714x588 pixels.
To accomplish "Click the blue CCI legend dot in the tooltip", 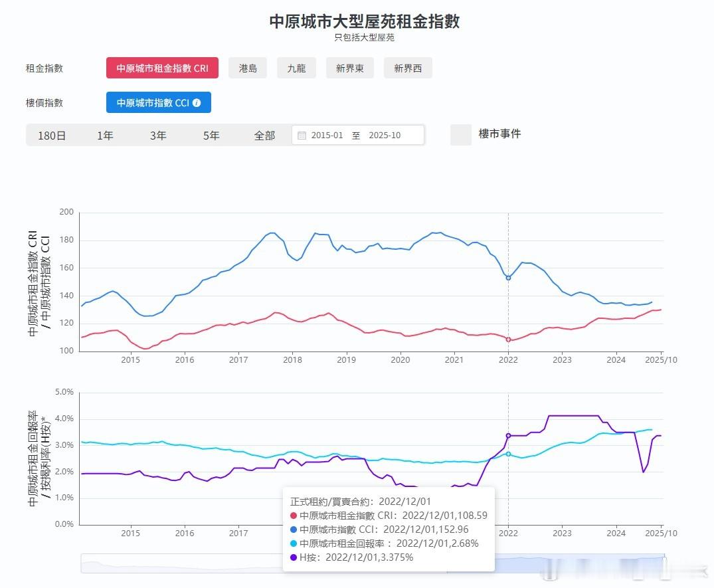I will pyautogui.click(x=294, y=530).
